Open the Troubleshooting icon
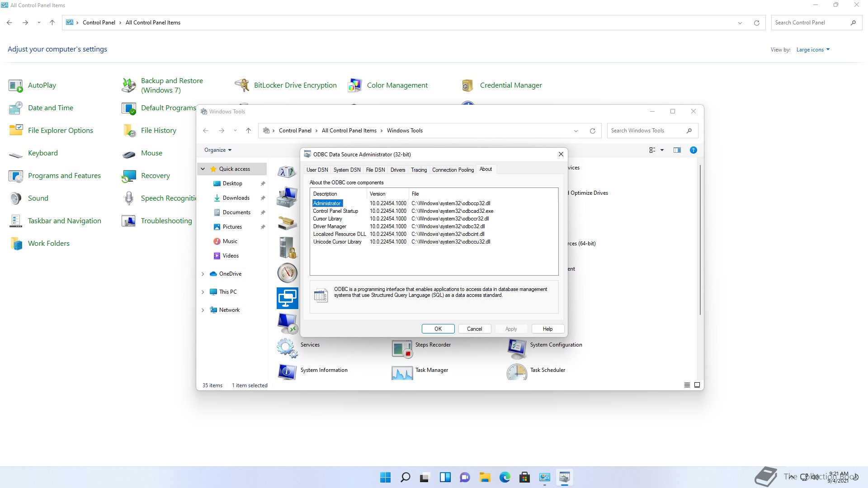Screen dimensions: 868x488 coord(129,221)
